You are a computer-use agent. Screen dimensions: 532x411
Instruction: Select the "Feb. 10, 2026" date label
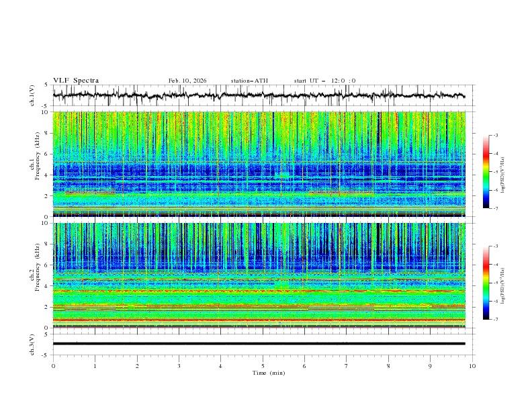click(187, 81)
